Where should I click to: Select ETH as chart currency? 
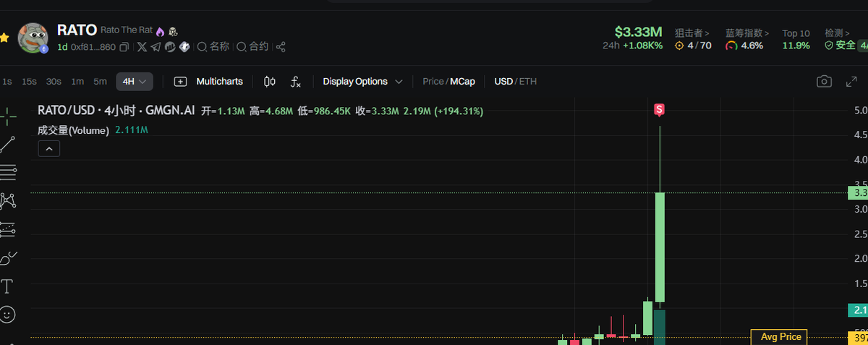coord(528,82)
